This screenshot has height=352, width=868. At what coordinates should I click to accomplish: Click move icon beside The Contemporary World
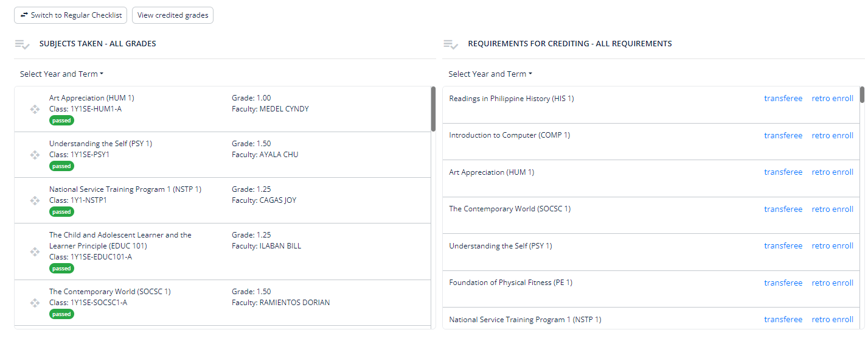(x=35, y=303)
